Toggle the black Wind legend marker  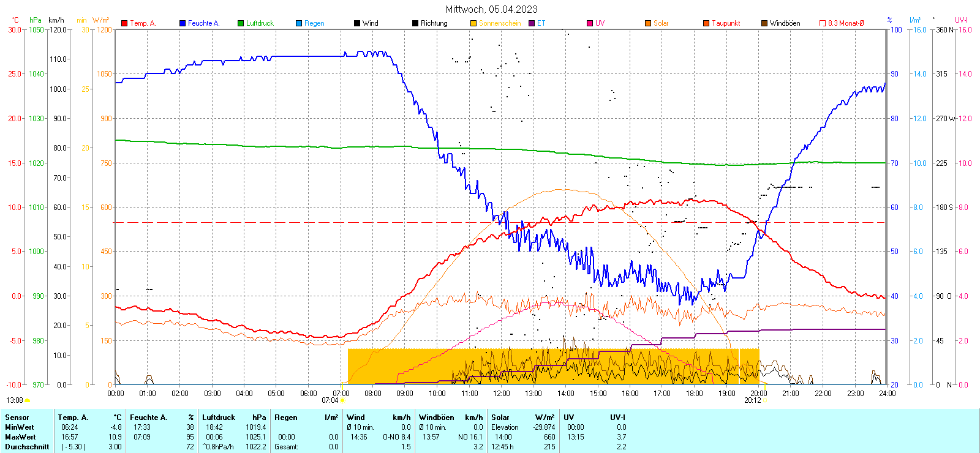tap(357, 23)
